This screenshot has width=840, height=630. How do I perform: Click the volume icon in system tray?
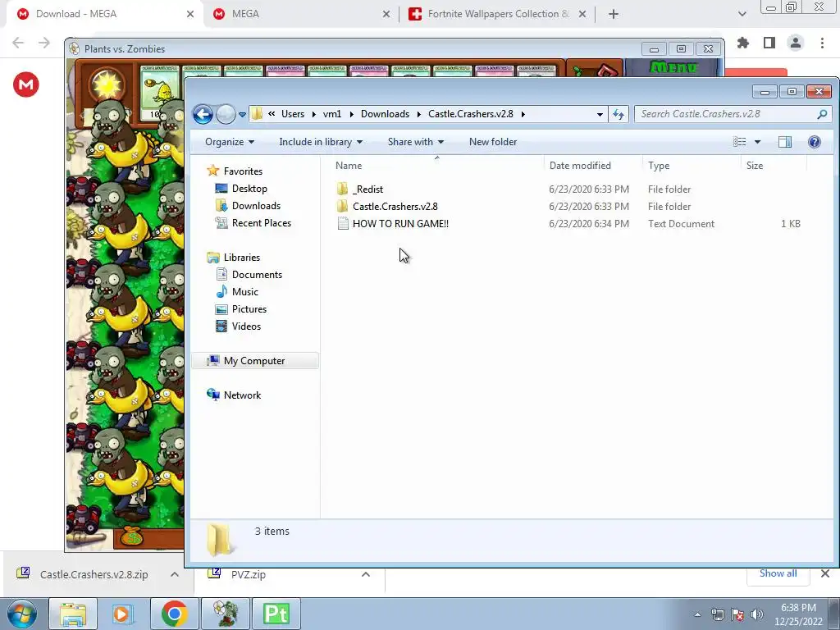tap(757, 614)
